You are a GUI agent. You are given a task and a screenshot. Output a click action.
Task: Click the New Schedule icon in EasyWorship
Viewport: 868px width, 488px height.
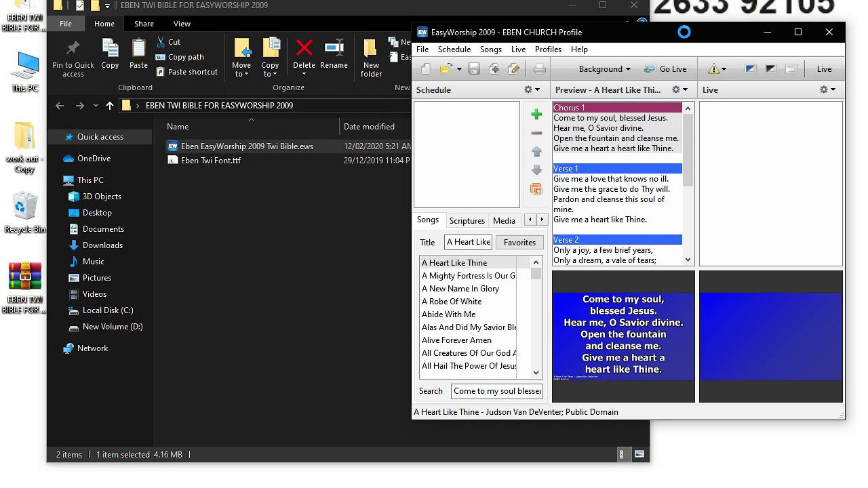(x=426, y=69)
